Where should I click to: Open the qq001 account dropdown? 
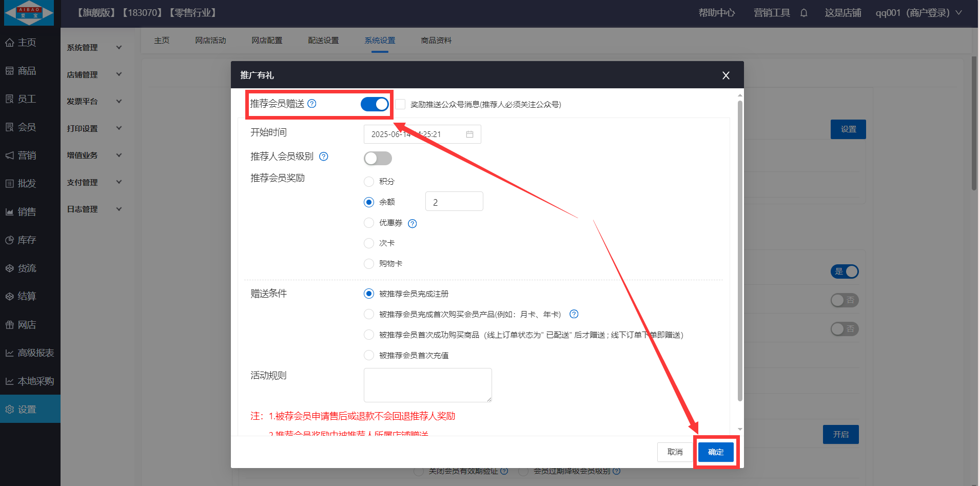click(918, 13)
